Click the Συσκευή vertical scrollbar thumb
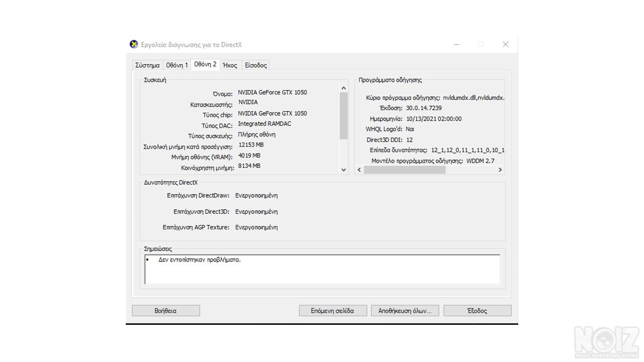644x362 pixels. coord(344,116)
